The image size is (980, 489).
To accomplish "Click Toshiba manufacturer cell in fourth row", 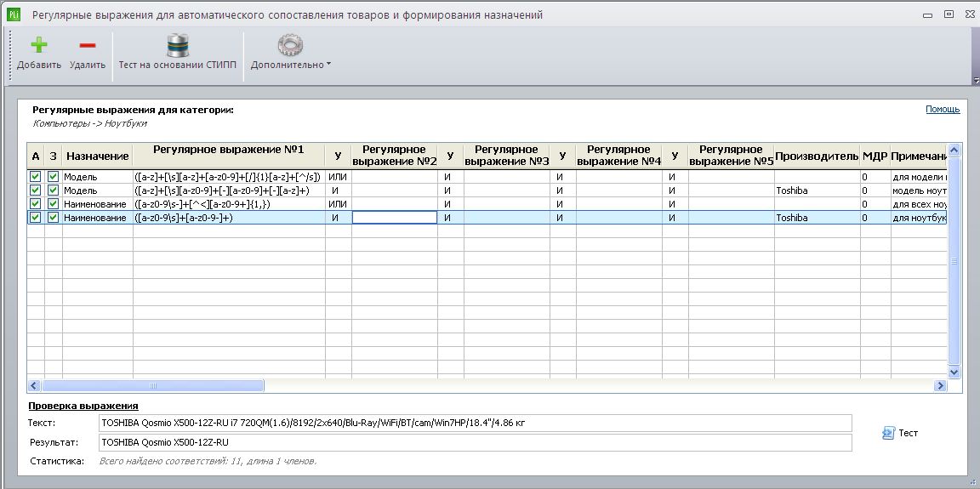I will [818, 218].
